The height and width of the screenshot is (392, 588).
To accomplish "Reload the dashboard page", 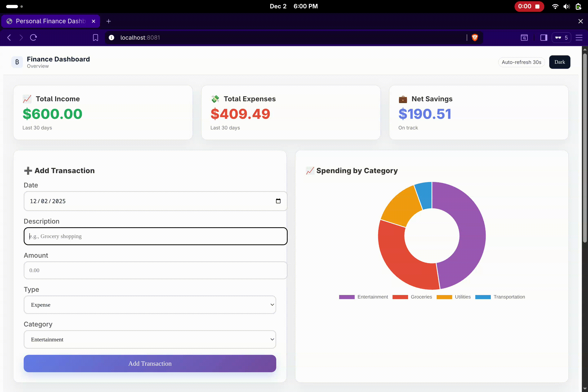I will 33,38.
